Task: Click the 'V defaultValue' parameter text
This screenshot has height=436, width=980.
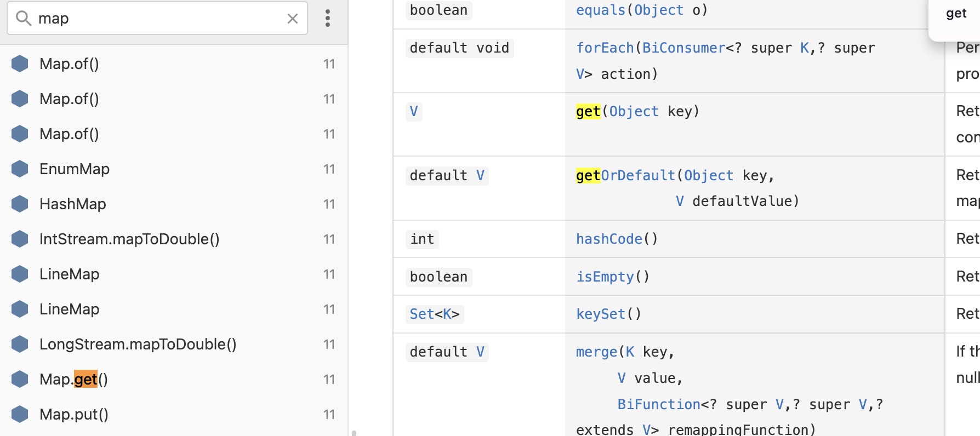Action: pyautogui.click(x=737, y=201)
